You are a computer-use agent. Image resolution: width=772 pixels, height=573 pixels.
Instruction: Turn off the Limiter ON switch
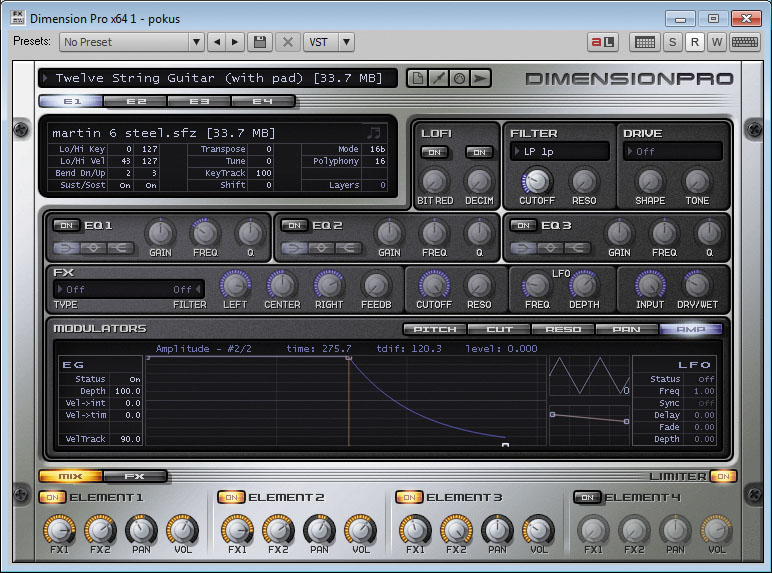click(x=722, y=476)
